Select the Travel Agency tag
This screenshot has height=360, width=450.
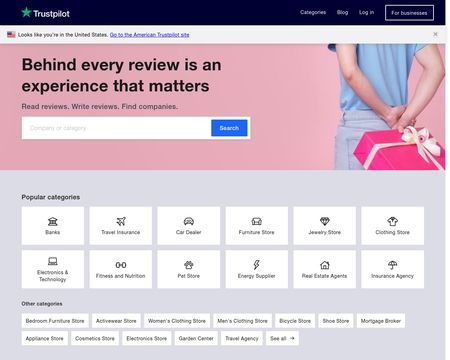(x=242, y=338)
